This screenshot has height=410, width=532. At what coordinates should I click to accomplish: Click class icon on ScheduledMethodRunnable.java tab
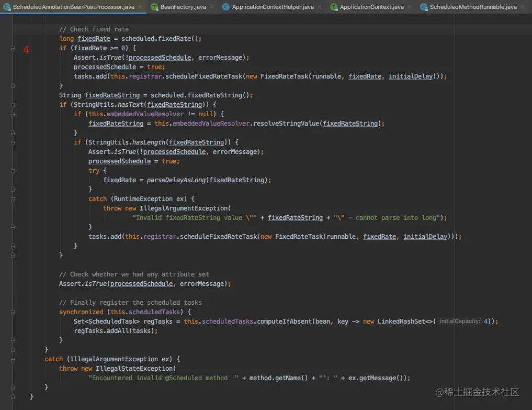[x=424, y=7]
